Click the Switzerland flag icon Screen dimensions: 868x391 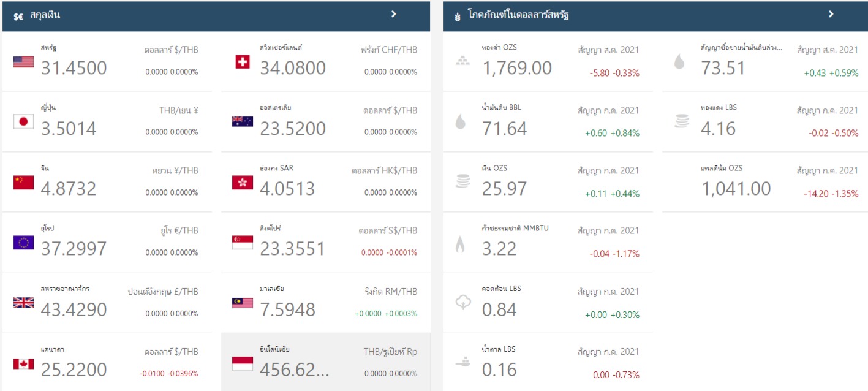pos(243,62)
